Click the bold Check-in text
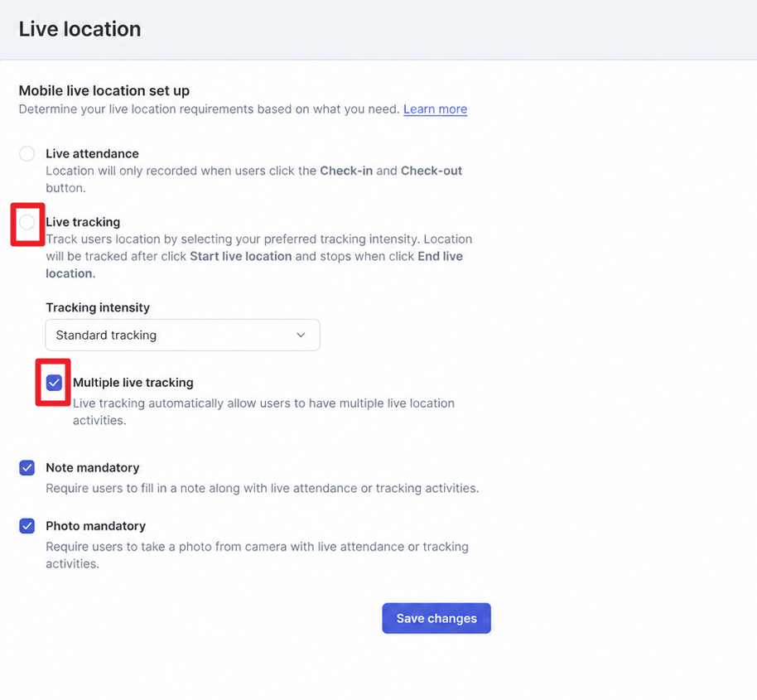Viewport: 757px width, 700px height. pyautogui.click(x=346, y=171)
